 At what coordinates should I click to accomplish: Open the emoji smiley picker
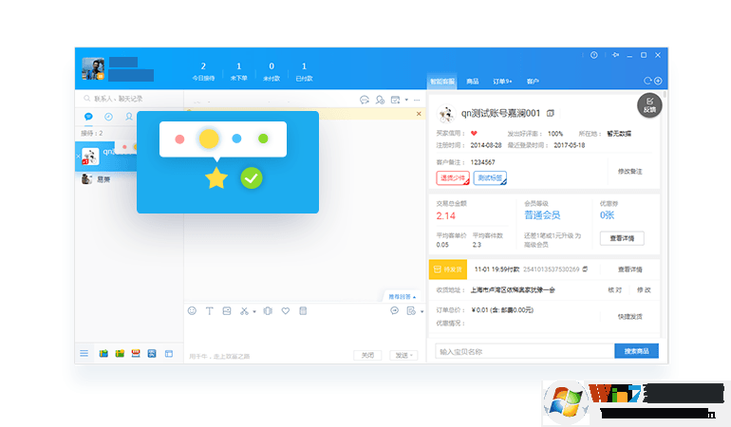192,311
